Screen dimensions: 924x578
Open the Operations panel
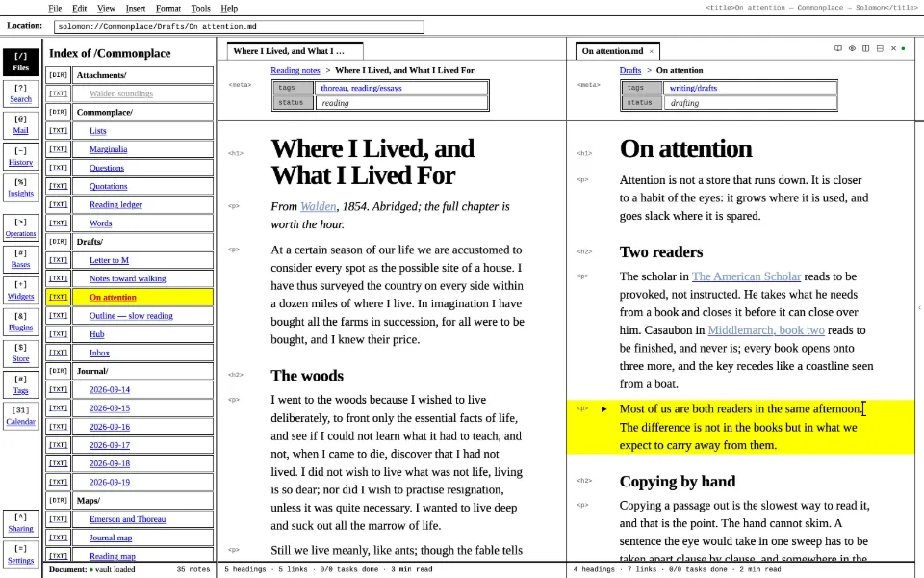20,227
